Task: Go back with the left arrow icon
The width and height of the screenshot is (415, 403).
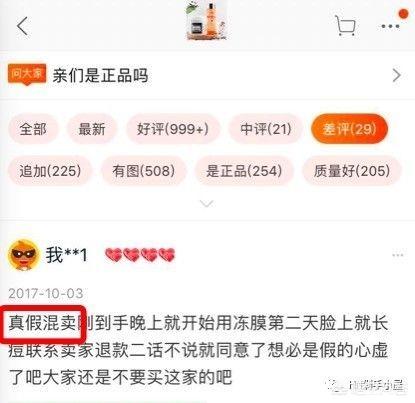Action: [23, 26]
